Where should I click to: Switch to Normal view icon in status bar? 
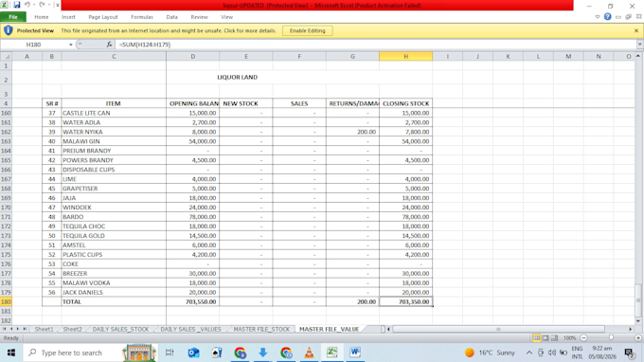coord(536,338)
